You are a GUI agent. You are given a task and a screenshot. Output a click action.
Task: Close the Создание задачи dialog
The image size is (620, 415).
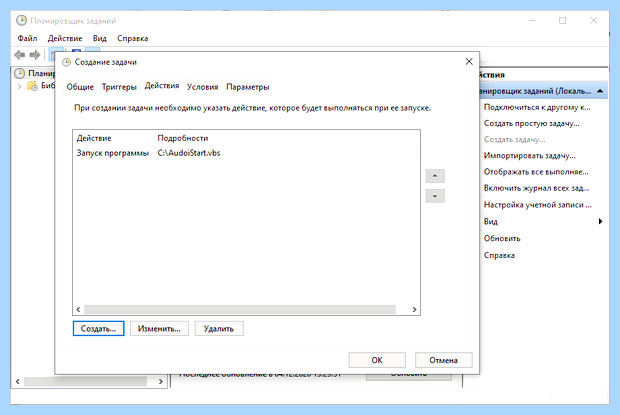pyautogui.click(x=469, y=61)
